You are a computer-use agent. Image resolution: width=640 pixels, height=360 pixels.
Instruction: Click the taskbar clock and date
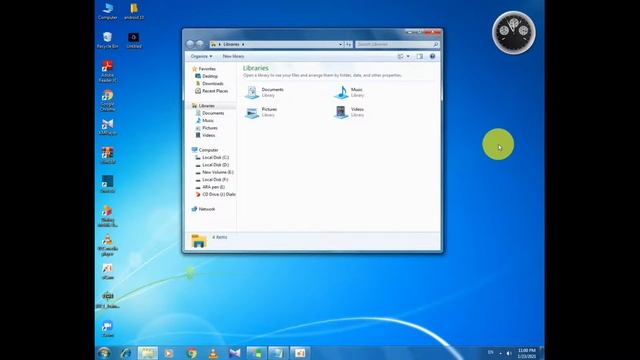click(x=527, y=353)
